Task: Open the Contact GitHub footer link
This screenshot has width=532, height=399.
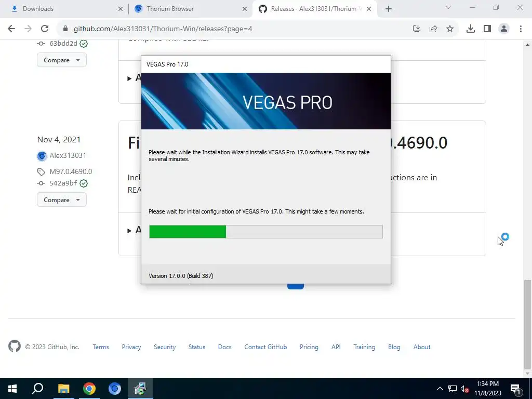Action: pyautogui.click(x=265, y=347)
